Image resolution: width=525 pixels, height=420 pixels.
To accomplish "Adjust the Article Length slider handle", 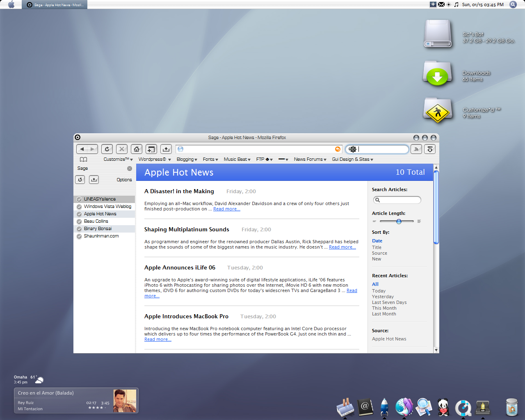I will click(x=399, y=221).
